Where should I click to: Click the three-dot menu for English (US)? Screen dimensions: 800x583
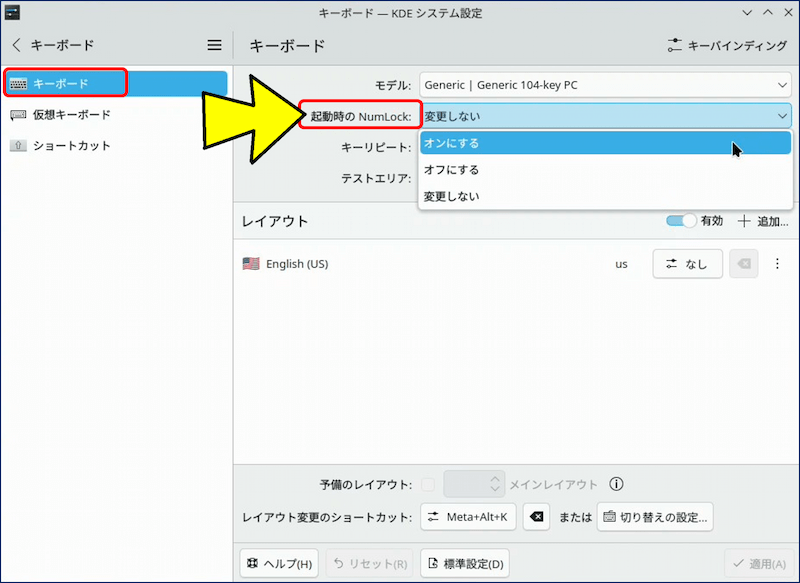point(777,264)
